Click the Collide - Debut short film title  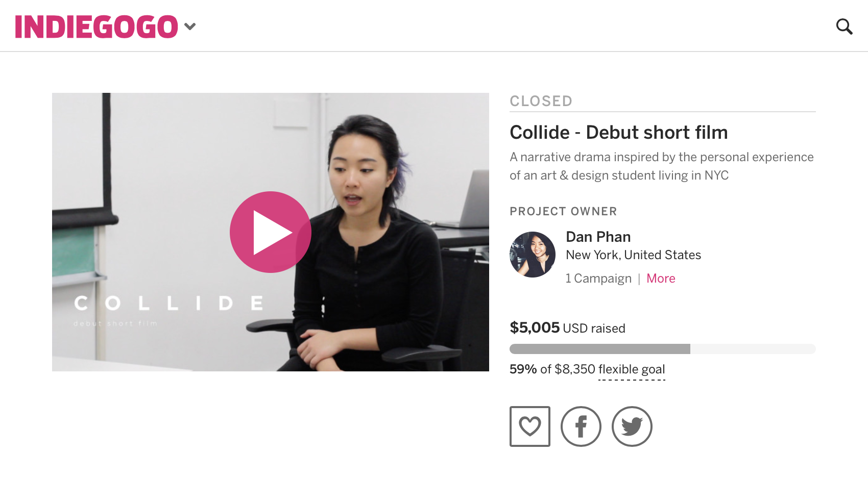[619, 133]
